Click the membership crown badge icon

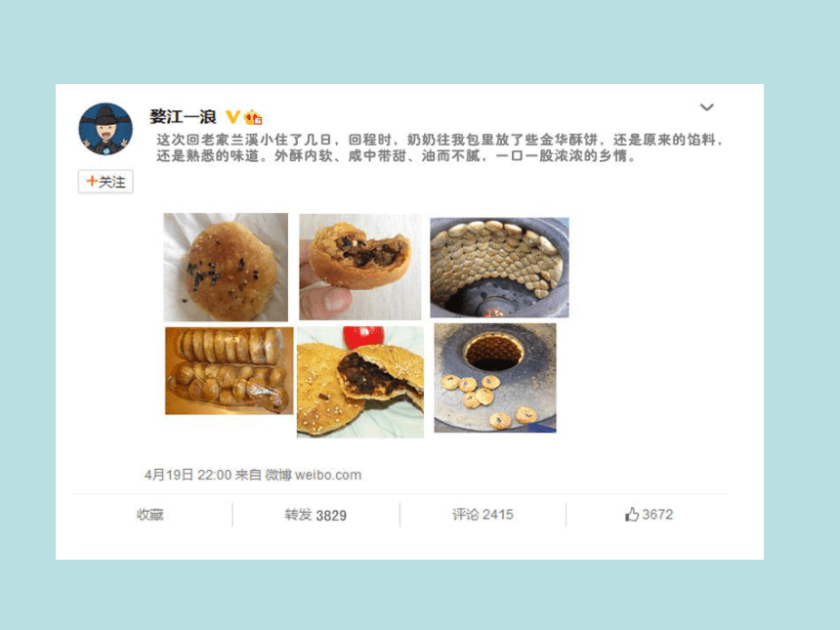point(253,117)
